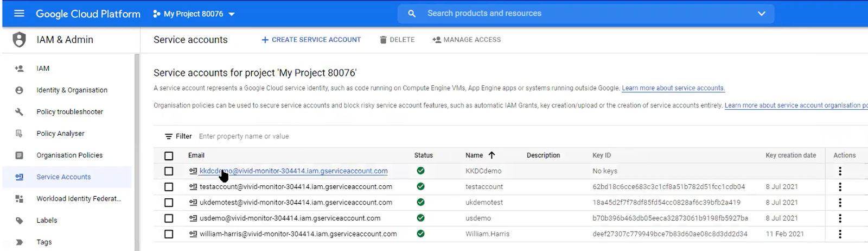The width and height of the screenshot is (868, 251).
Task: Open actions menu for kkdcdemo row
Action: (x=840, y=171)
